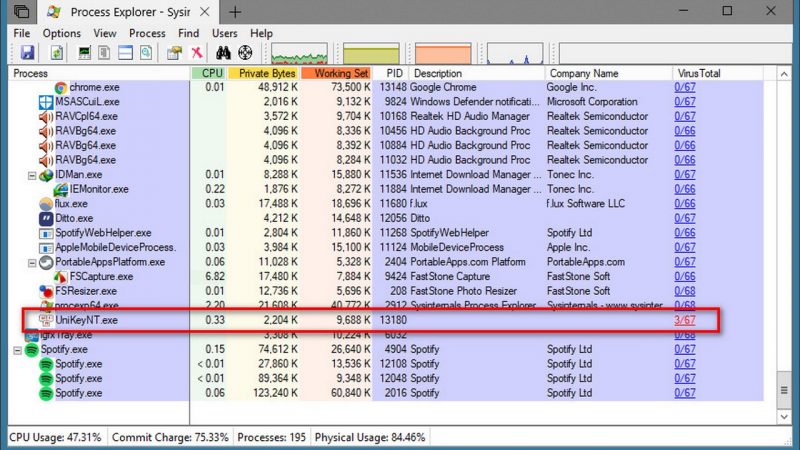This screenshot has height=450, width=800.
Task: Click the IDMan.exe globe icon
Action: pyautogui.click(x=46, y=175)
